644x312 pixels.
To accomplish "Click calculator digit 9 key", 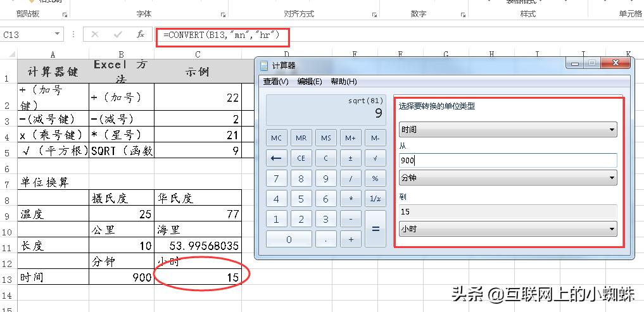I will (x=325, y=178).
